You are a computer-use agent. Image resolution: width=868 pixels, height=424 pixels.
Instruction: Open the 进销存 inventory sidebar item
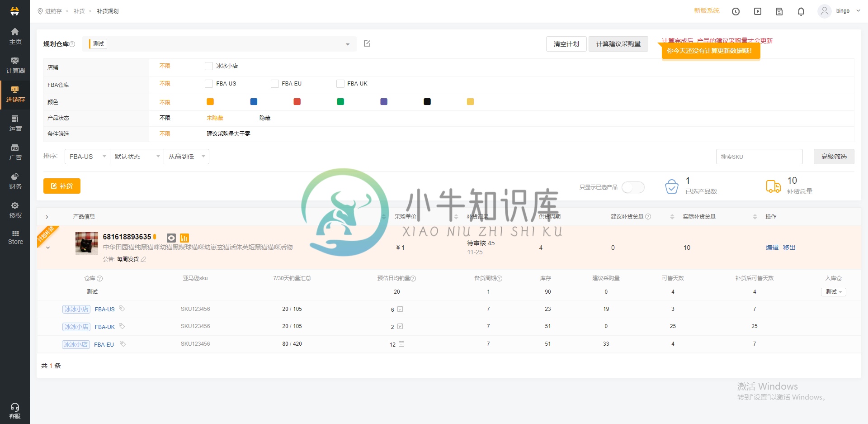point(15,95)
